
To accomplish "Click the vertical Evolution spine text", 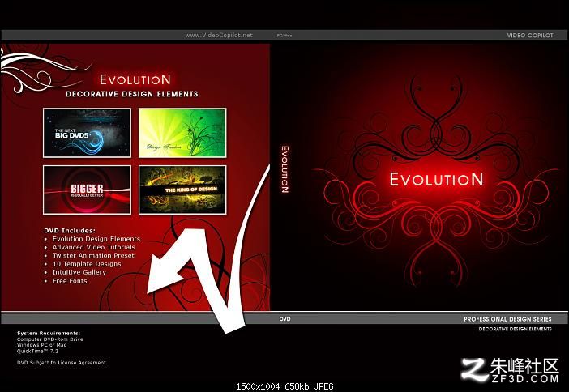I will tap(285, 169).
